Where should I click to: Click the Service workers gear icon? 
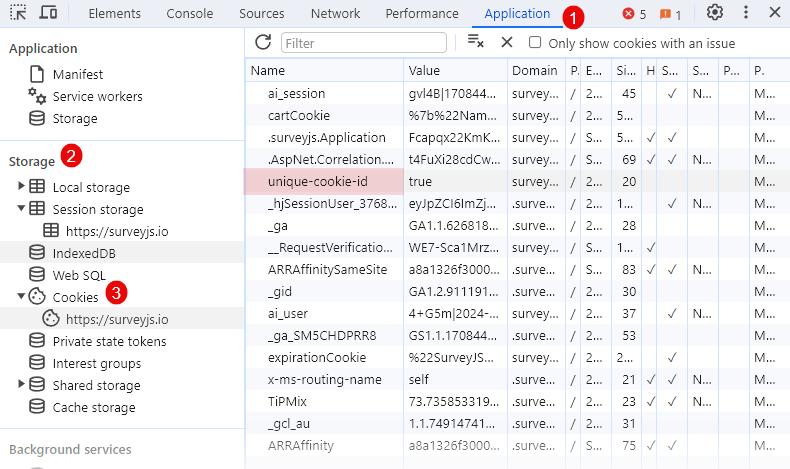(37, 96)
